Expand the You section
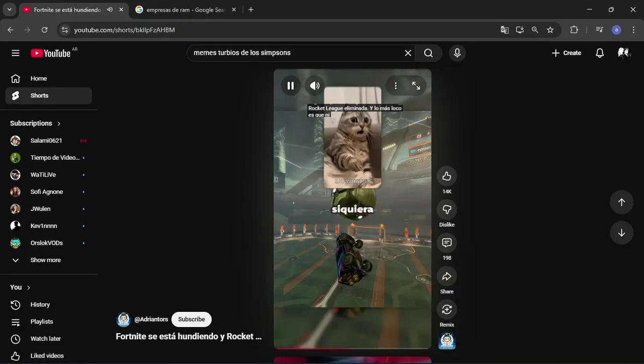 point(21,287)
